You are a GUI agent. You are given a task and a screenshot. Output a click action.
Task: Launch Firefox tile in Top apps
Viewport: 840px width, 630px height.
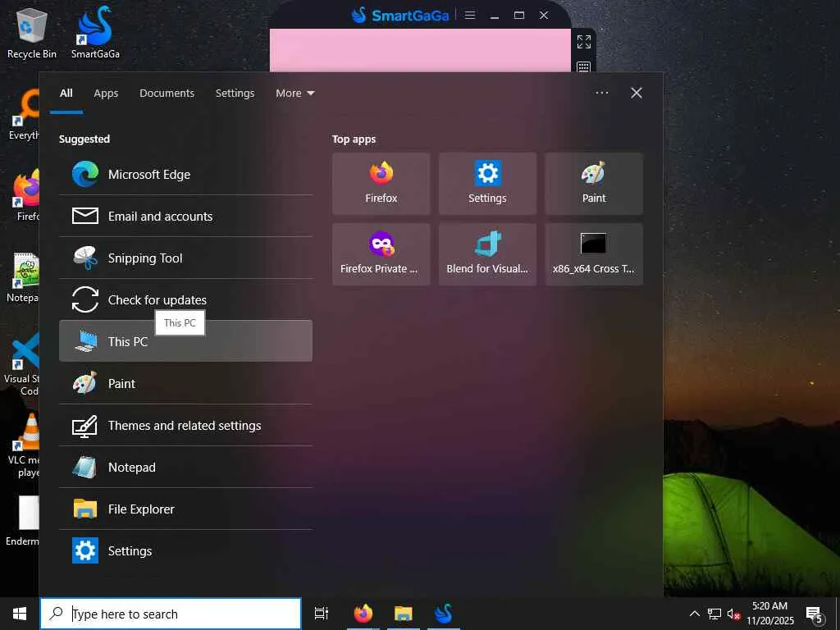coord(381,184)
